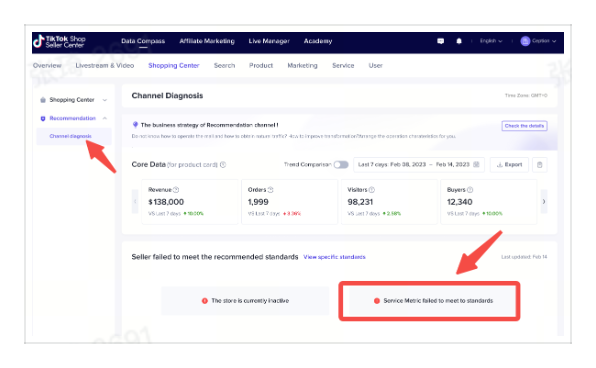Screen dimensions: 596x368
Task: Show next core data cards arrow
Action: pos(544,201)
